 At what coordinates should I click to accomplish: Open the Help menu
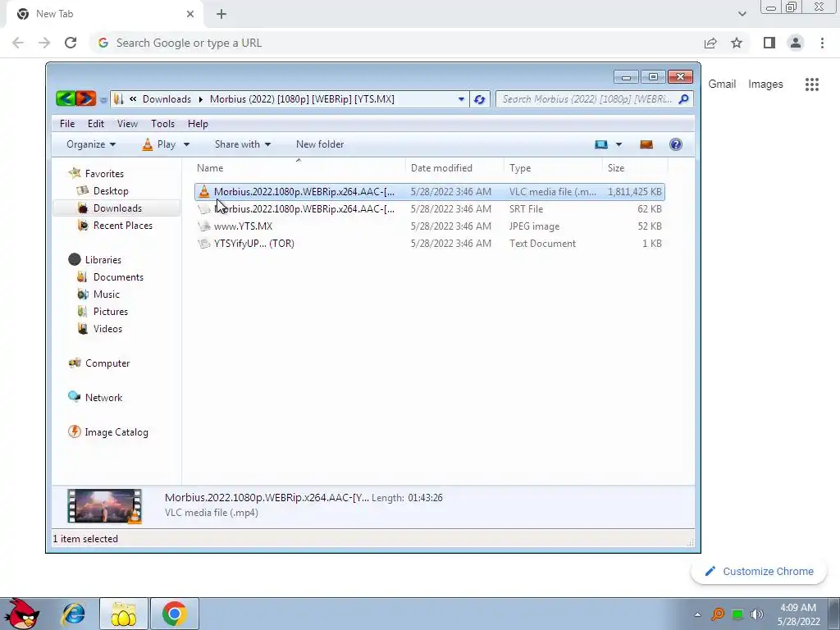198,124
